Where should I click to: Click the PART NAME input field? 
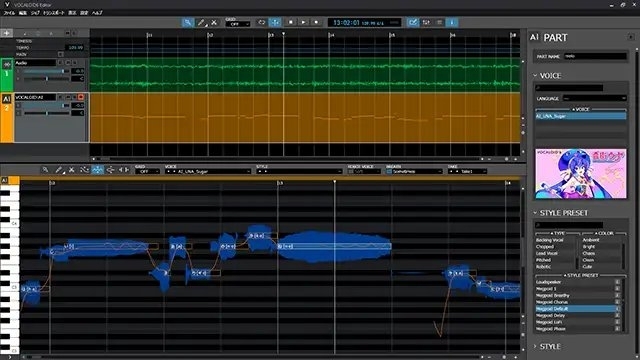(x=595, y=56)
